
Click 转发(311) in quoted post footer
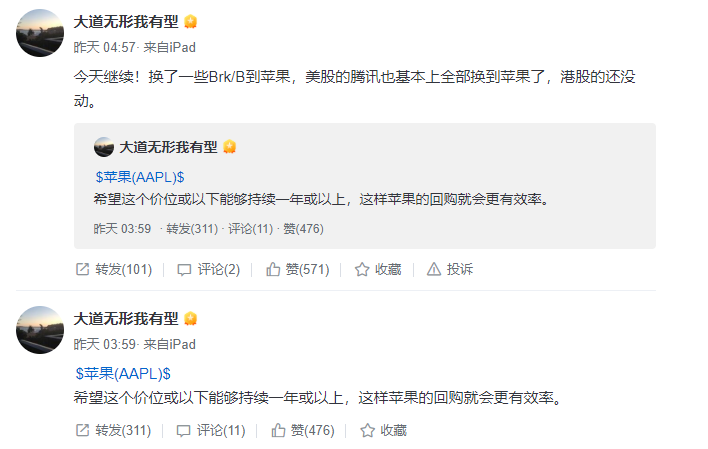click(192, 229)
